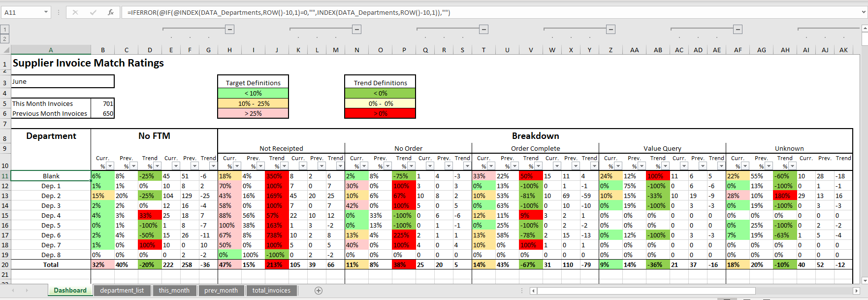
Task: Click the horizontal scrollbar right arrow
Action: (x=856, y=291)
